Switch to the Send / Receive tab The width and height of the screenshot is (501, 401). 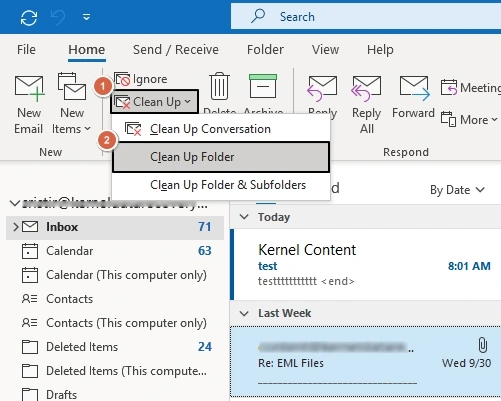pyautogui.click(x=176, y=50)
